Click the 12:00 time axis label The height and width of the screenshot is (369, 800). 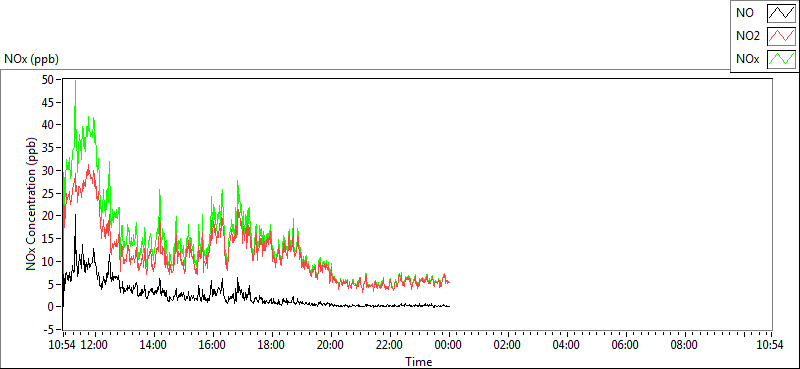point(95,345)
